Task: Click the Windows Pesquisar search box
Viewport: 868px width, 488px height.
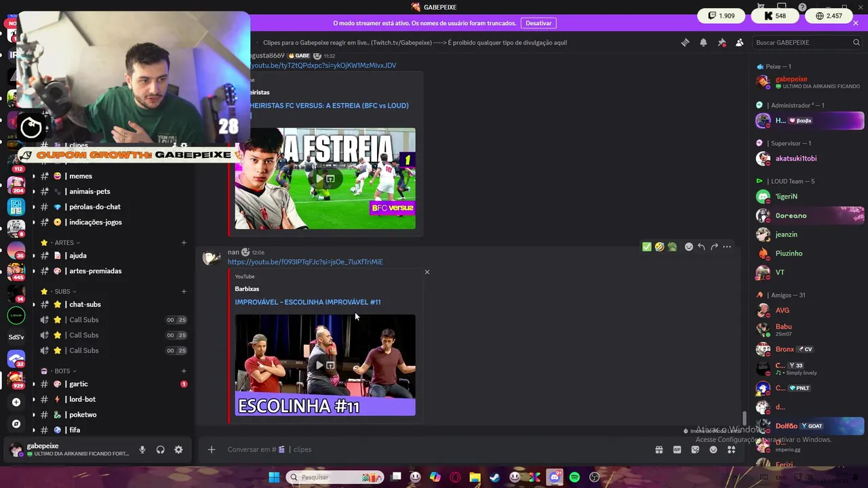Action: [x=334, y=477]
